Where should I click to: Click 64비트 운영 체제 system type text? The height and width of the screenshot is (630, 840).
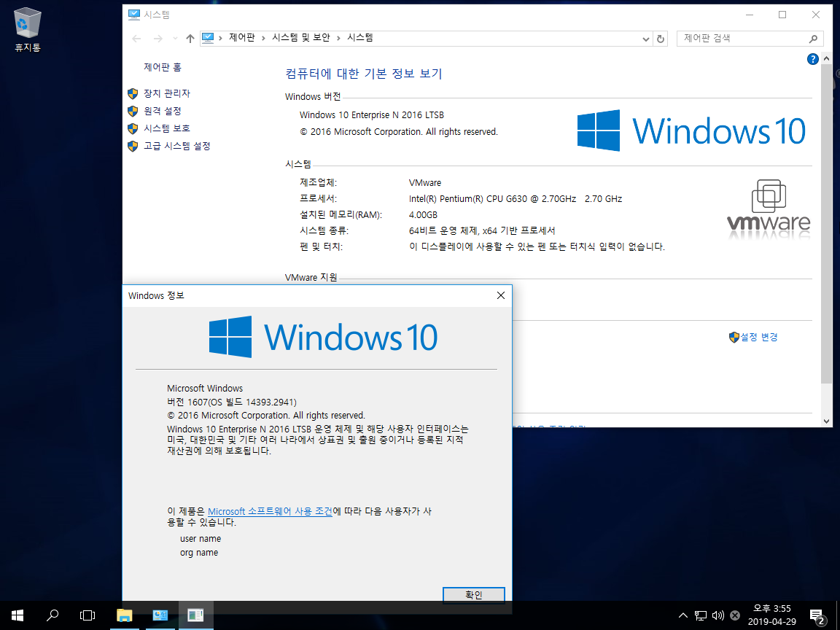click(481, 231)
